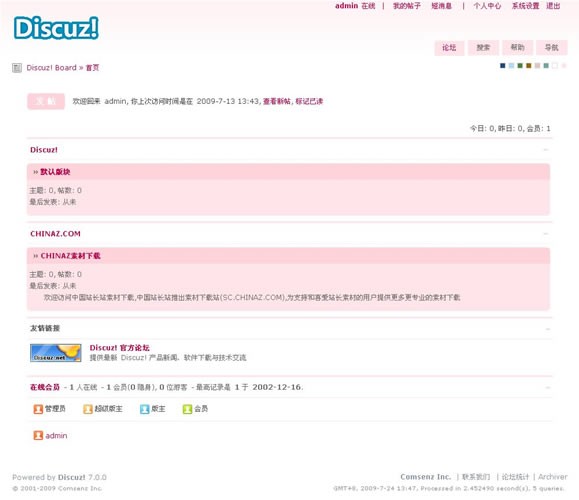This screenshot has height=500, width=579.
Task: Select the brown style swatch
Action: [529, 66]
